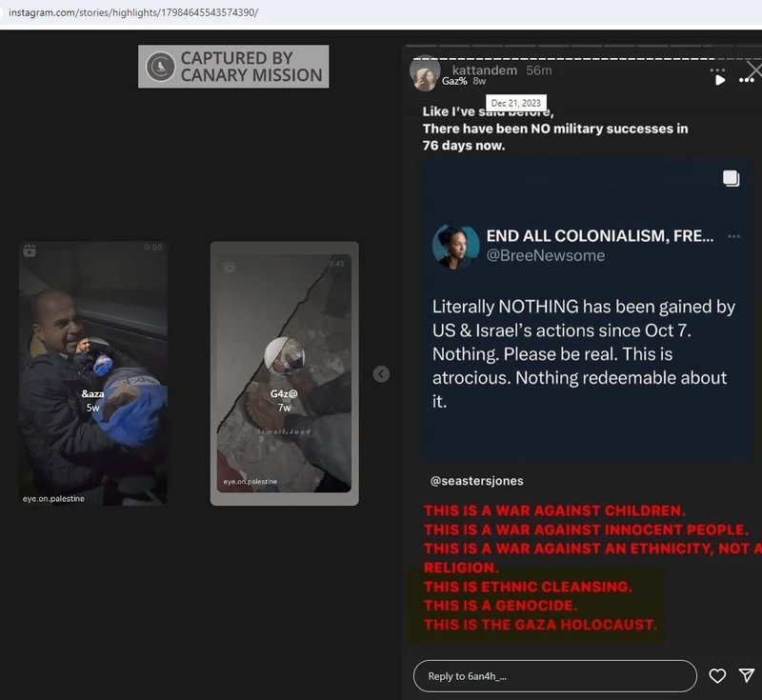The image size is (762, 700).
Task: Click the @BreeNewsome tweet handle
Action: pyautogui.click(x=546, y=255)
